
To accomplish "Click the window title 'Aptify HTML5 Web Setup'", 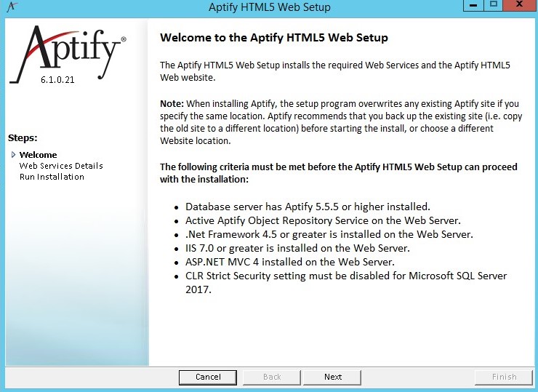I will 269,7.
